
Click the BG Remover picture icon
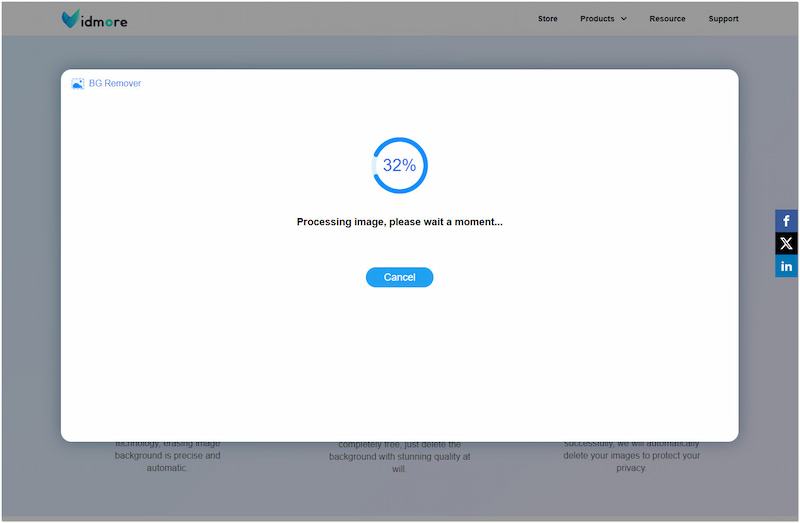(77, 84)
